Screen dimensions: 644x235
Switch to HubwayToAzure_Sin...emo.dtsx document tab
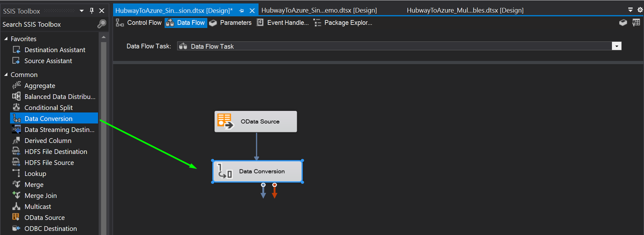click(x=319, y=10)
